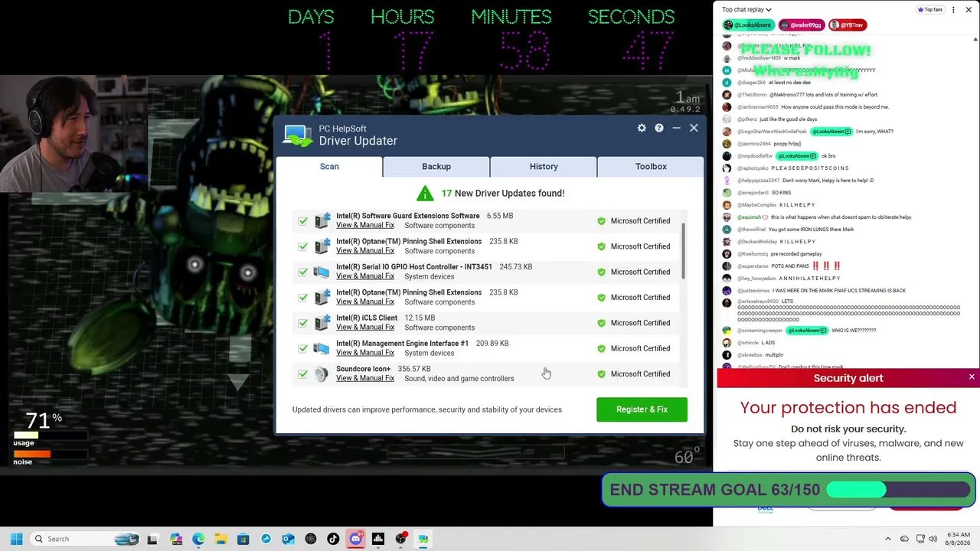Open View & Manual Fix for Management Engine Interface
This screenshot has height=551, width=980.
point(365,353)
